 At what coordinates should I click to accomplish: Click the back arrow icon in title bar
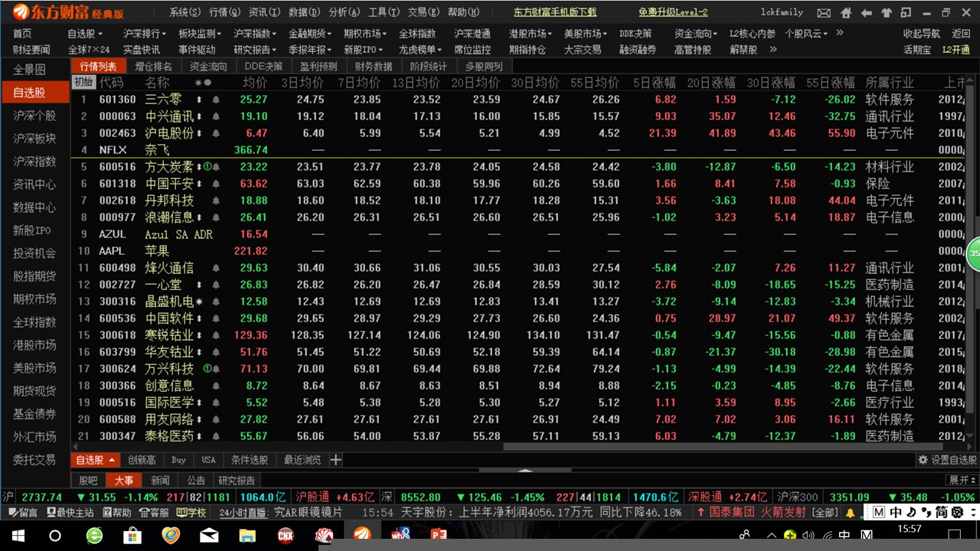point(867,13)
